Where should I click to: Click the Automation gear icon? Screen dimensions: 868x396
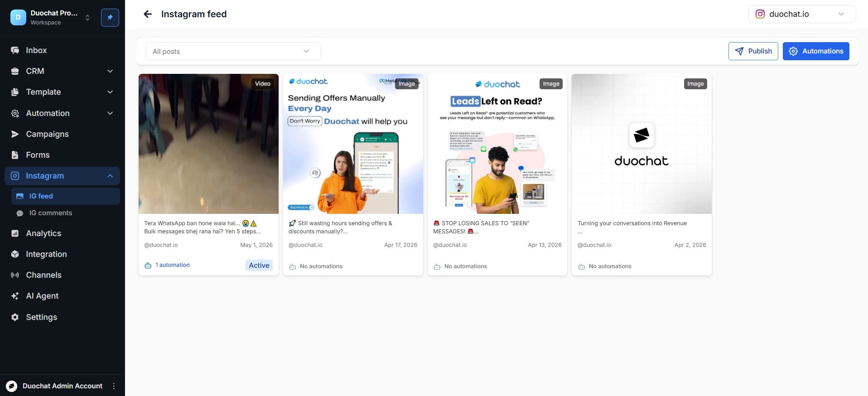point(15,113)
